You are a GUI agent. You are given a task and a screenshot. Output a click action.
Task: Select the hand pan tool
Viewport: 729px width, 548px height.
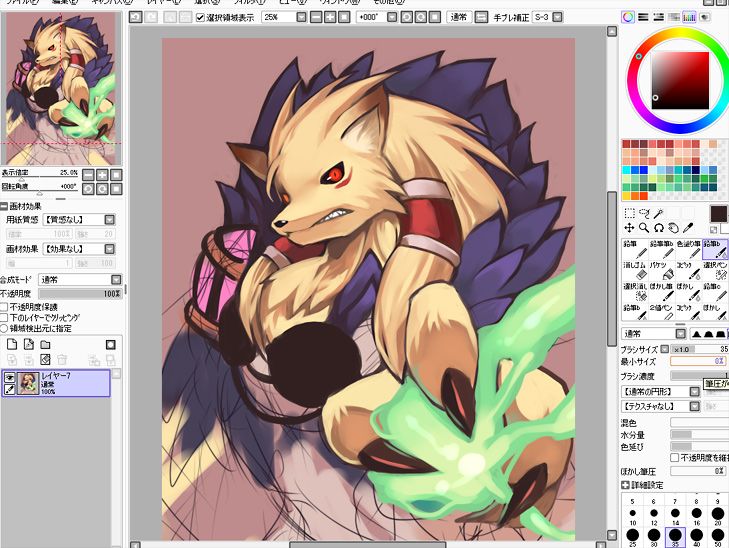tap(673, 228)
